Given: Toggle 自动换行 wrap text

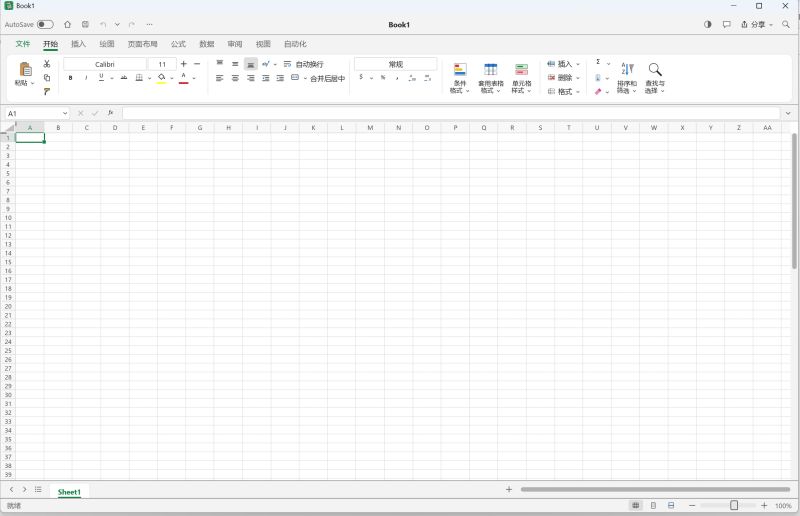Looking at the screenshot, I should click(x=304, y=64).
